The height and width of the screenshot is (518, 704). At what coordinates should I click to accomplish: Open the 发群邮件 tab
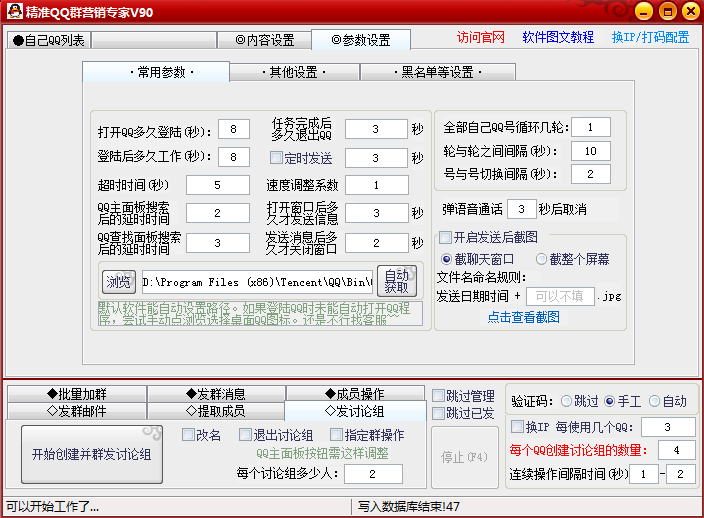tap(77, 411)
